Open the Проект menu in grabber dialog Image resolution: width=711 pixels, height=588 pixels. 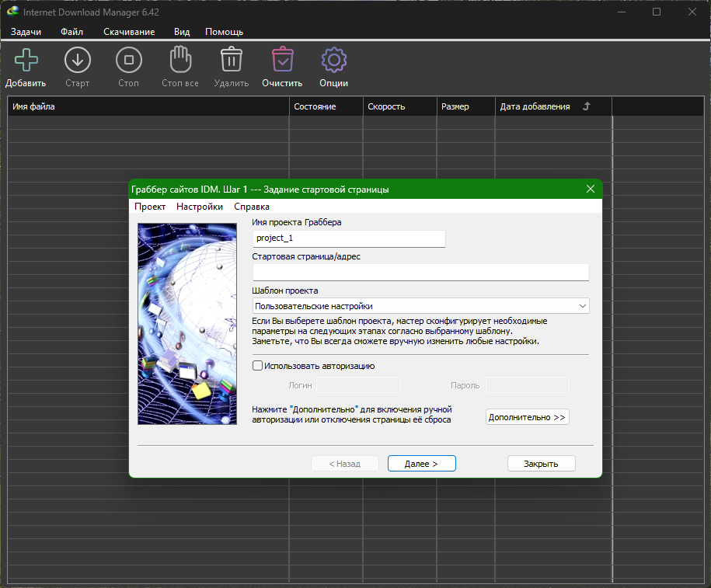coord(150,207)
